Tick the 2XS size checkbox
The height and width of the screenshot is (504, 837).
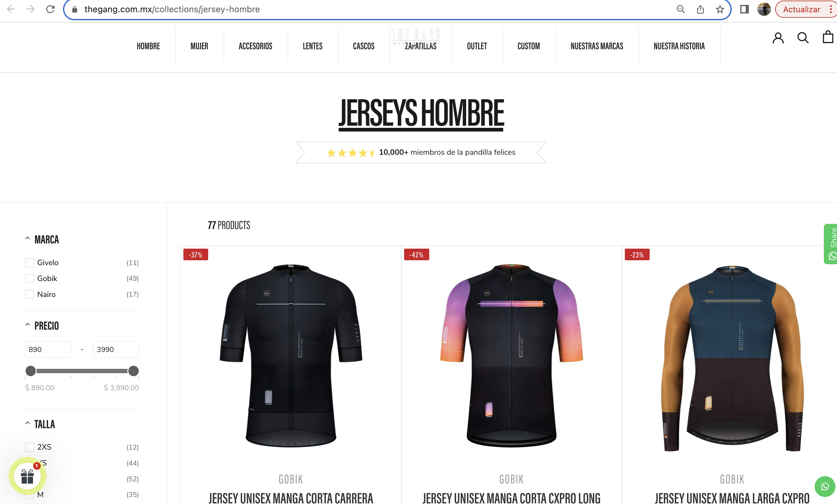pyautogui.click(x=30, y=447)
